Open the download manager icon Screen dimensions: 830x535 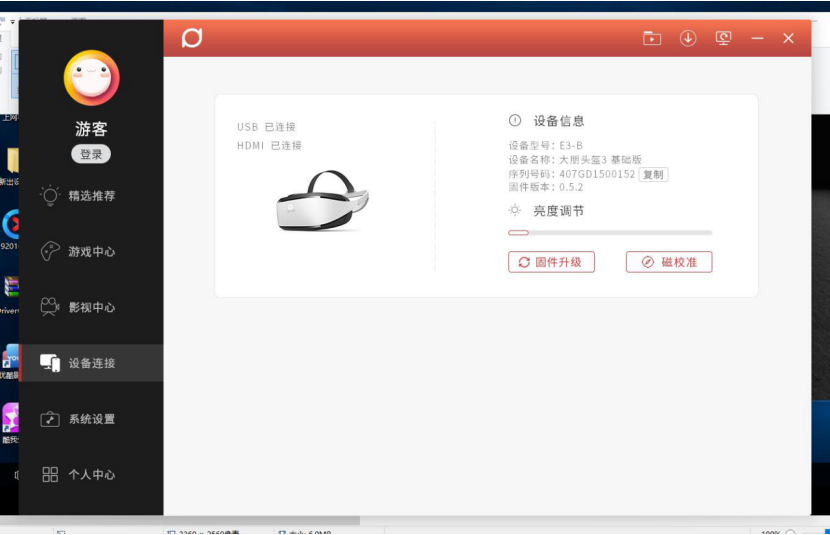point(688,38)
